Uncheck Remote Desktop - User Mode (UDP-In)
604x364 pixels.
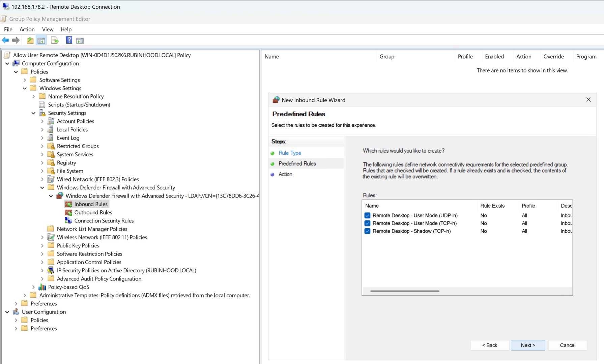367,215
